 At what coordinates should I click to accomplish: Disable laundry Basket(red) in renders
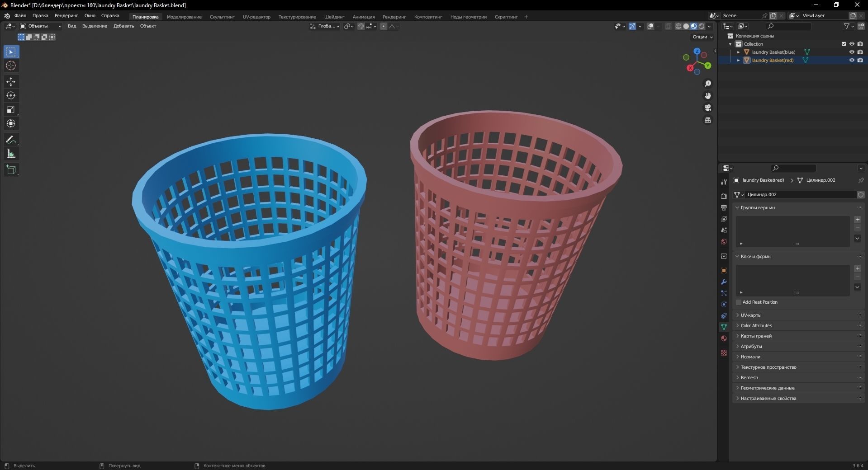point(860,60)
